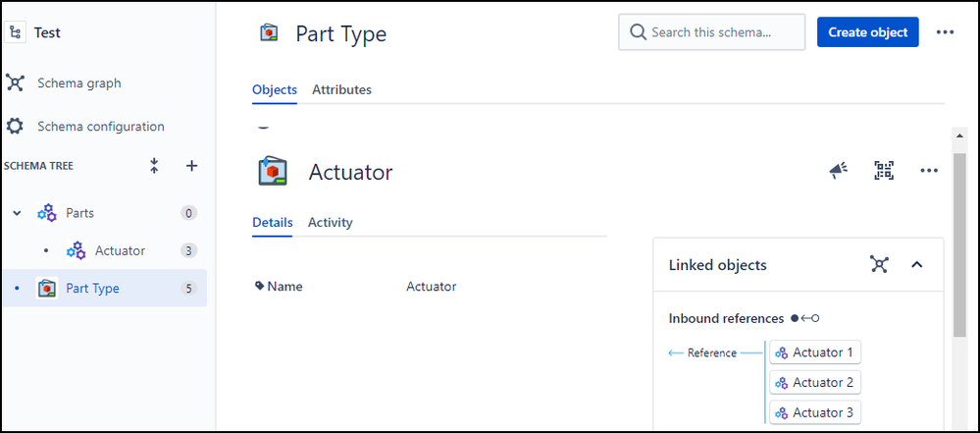Image resolution: width=980 pixels, height=433 pixels.
Task: Click the vertical scrollbar thumb
Action: click(959, 244)
